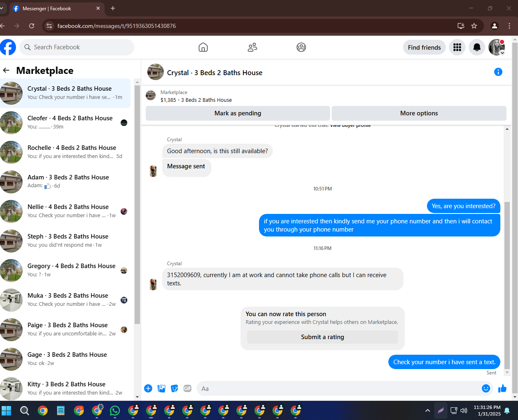Open View buyer profile link
The width and height of the screenshot is (518, 420).
tap(350, 126)
